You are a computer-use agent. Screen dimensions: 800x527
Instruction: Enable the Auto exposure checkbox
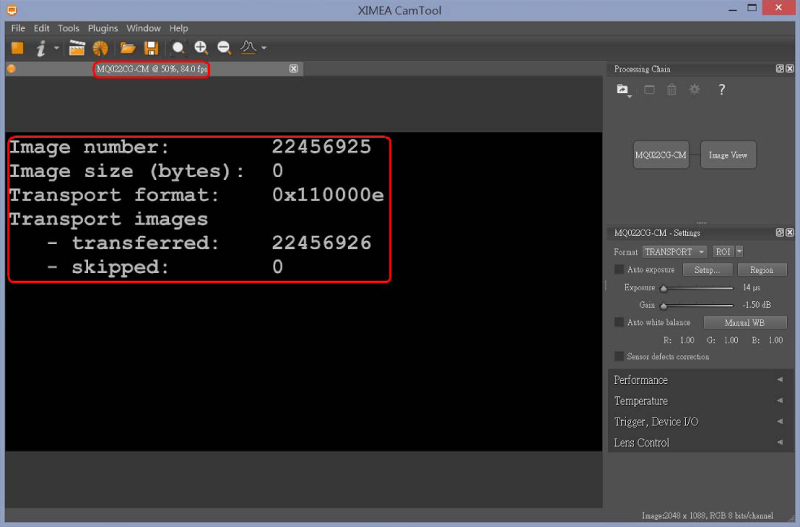click(619, 270)
